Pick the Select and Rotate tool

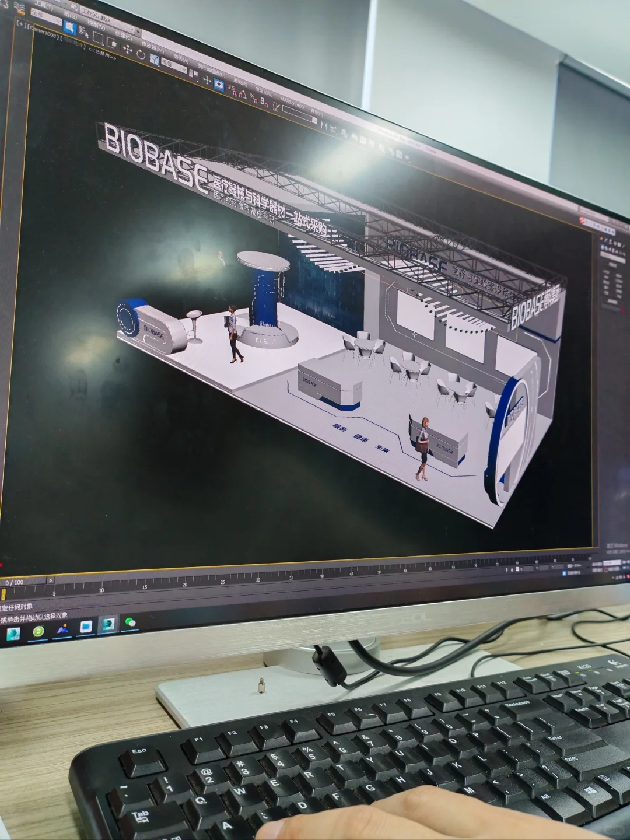(x=141, y=54)
